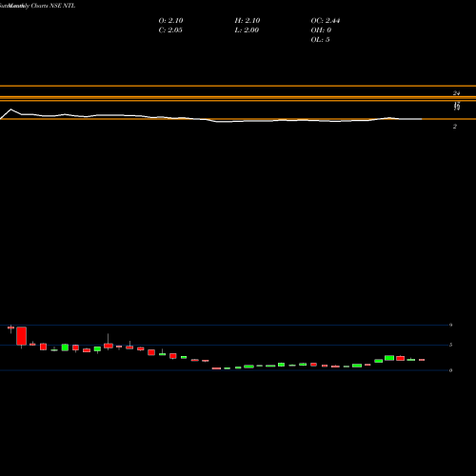Image resolution: width=476 pixels, height=476 pixels.
Task: Select the open value O: 2.10
Action: pos(170,21)
